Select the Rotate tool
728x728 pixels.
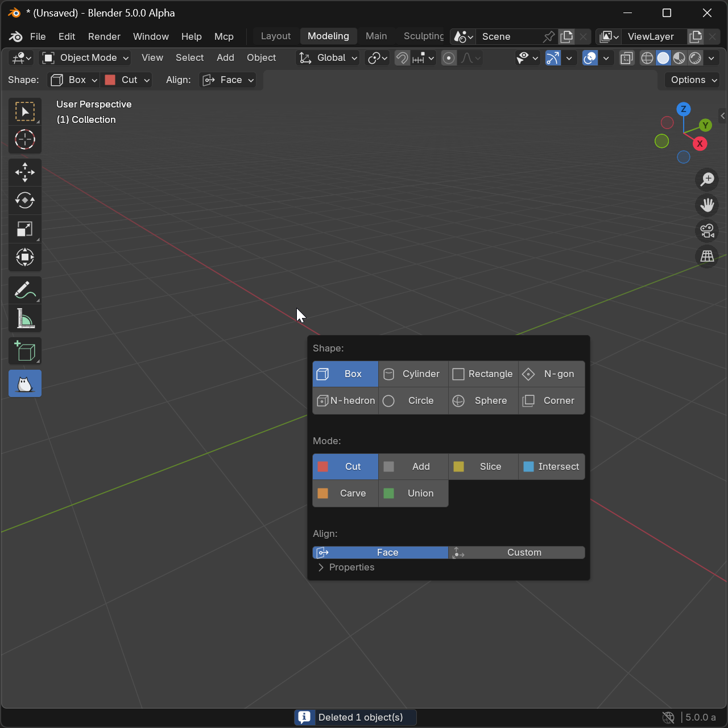[24, 200]
